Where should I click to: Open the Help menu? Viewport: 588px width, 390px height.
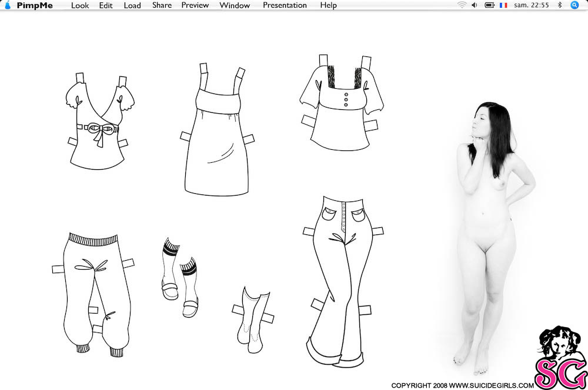(329, 5)
